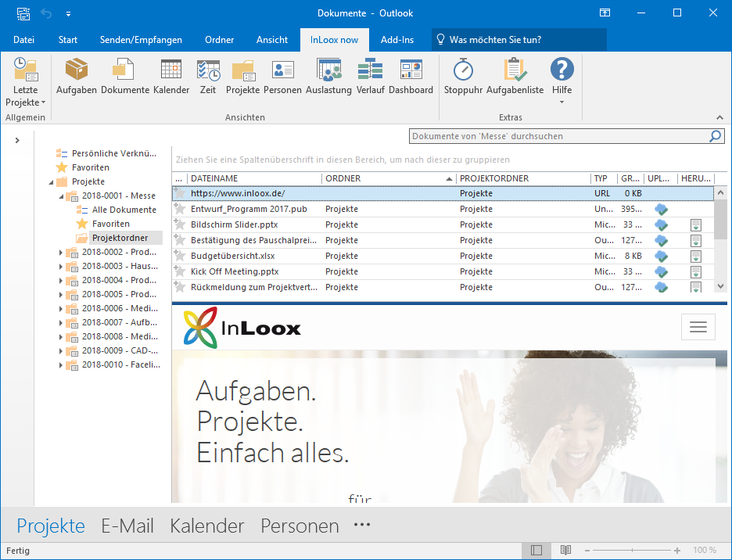
Task: Click the search magnifier icon
Action: [716, 136]
